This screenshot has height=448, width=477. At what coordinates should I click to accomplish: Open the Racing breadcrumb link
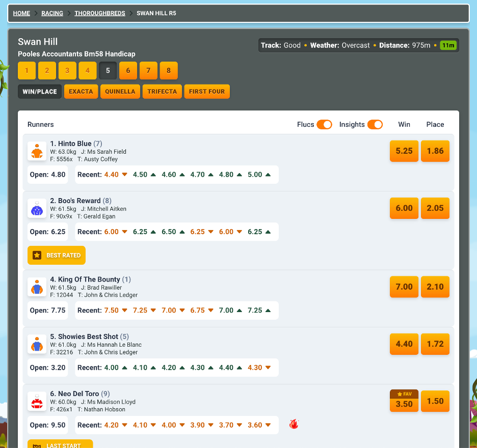point(52,13)
